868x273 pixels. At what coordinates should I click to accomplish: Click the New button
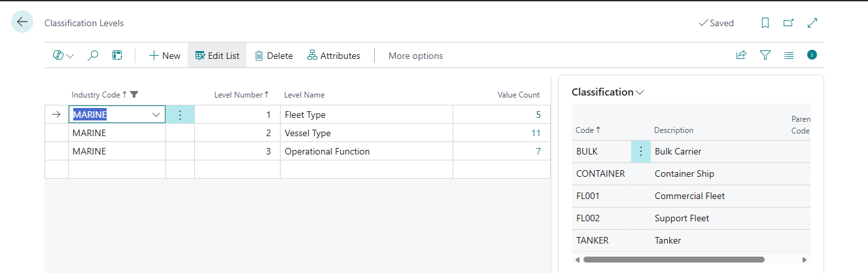click(164, 56)
